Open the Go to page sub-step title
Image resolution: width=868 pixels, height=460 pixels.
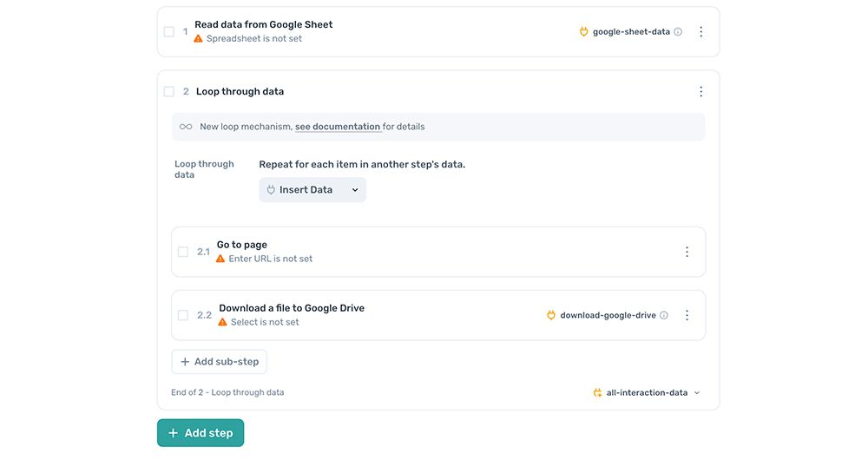point(242,245)
